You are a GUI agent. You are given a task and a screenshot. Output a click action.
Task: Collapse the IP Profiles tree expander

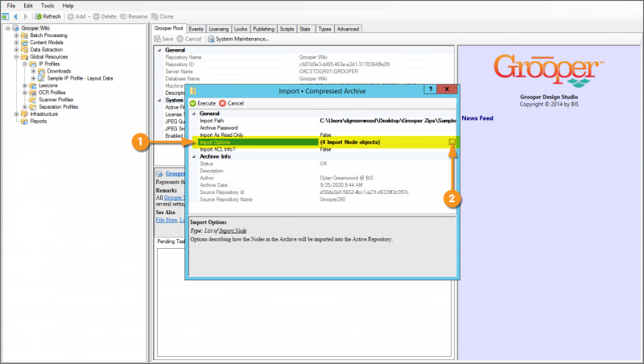pos(25,64)
